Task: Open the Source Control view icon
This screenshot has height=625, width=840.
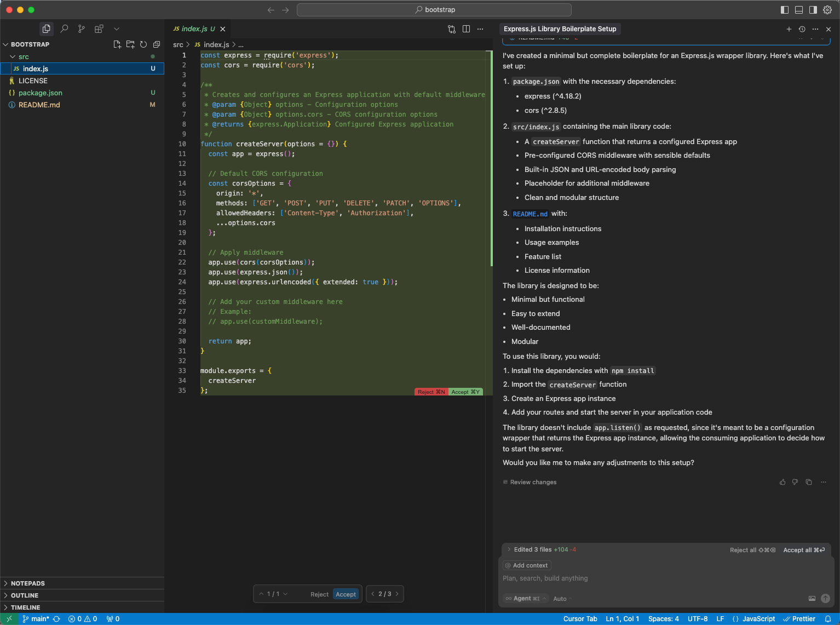Action: coord(82,29)
